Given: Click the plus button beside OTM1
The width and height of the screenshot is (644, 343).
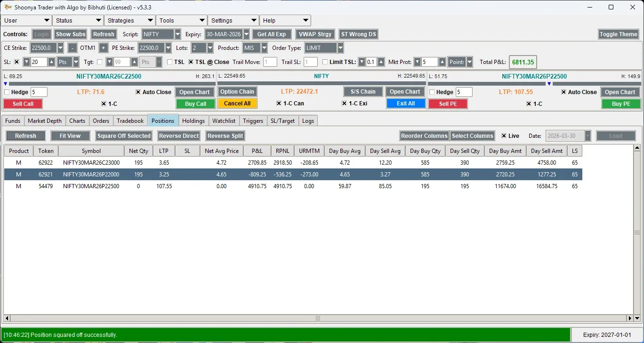Looking at the screenshot, I should click(104, 48).
